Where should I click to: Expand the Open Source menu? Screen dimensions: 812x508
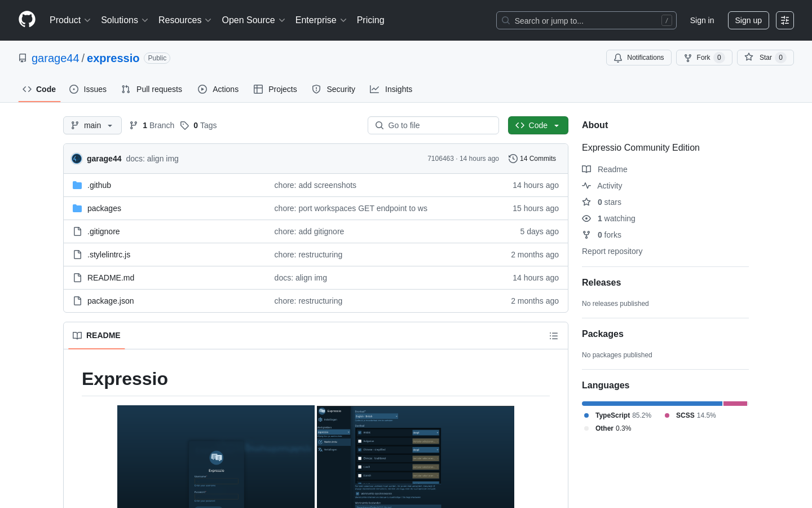[x=254, y=20]
